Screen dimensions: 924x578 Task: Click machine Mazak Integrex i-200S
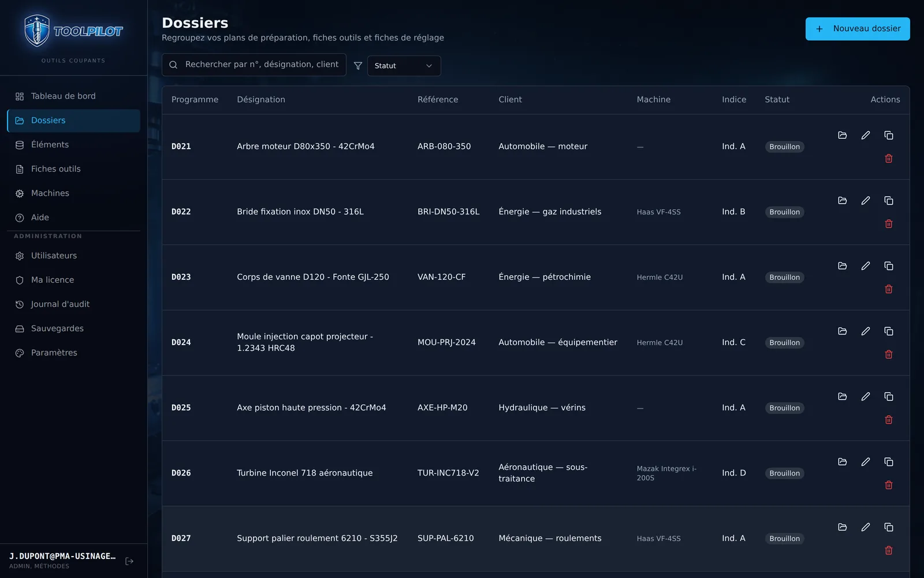click(x=666, y=473)
